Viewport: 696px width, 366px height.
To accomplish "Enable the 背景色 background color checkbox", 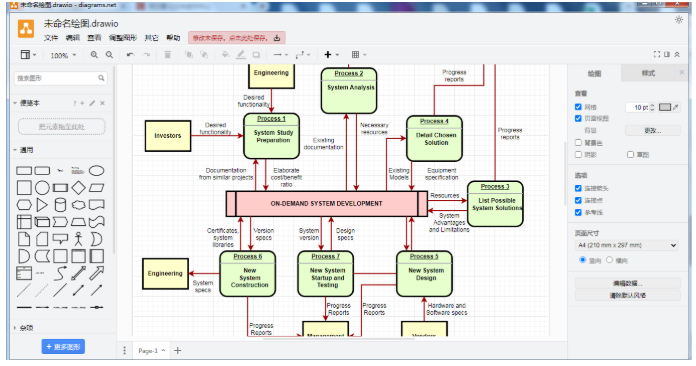I will coord(578,143).
